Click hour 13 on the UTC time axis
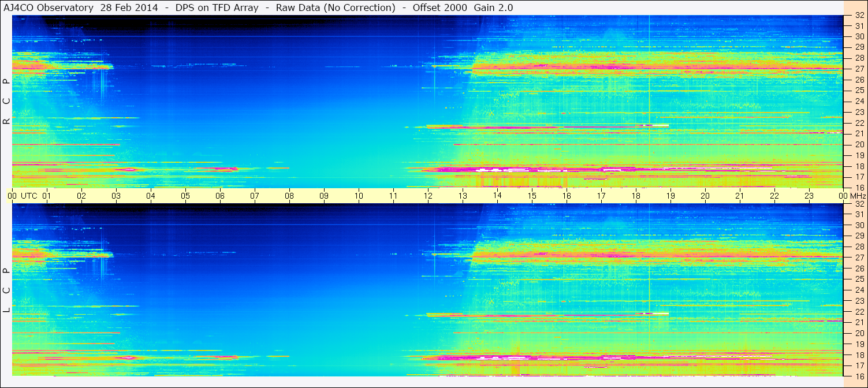 click(463, 196)
